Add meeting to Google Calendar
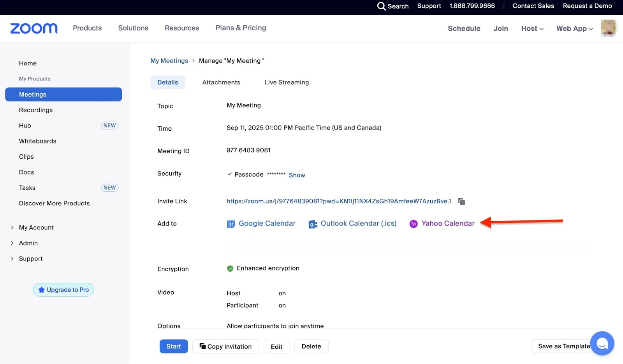 tap(267, 224)
